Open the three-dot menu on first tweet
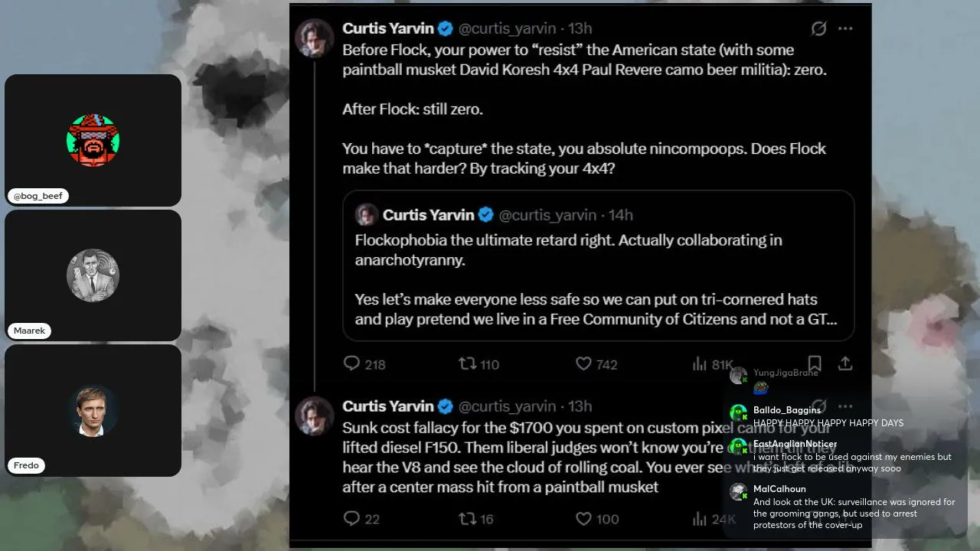The height and width of the screenshot is (551, 980). pyautogui.click(x=845, y=28)
